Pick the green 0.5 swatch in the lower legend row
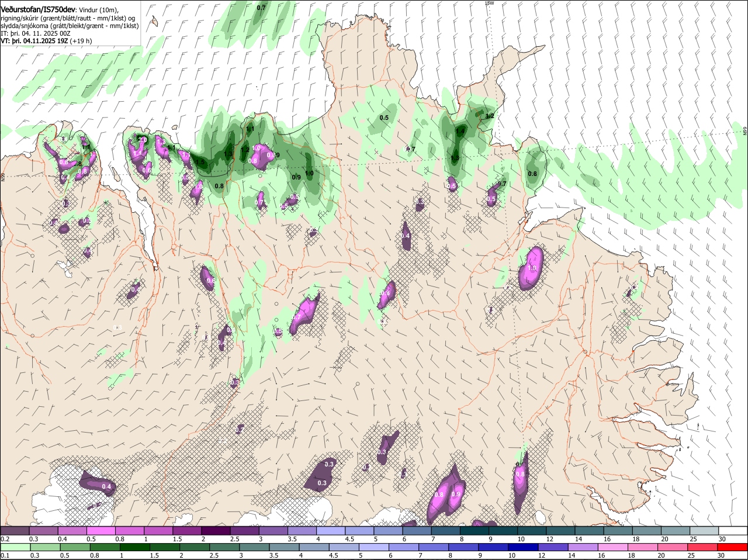The image size is (748, 560). (x=75, y=547)
